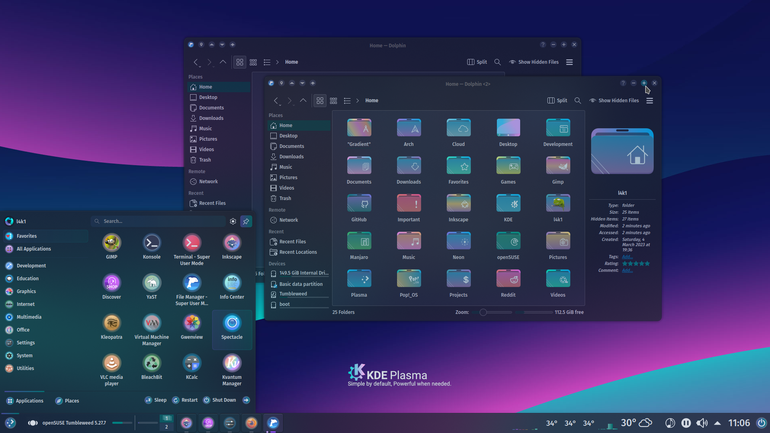This screenshot has height=433, width=770.
Task: Open the GitHub folder
Action: (x=359, y=208)
